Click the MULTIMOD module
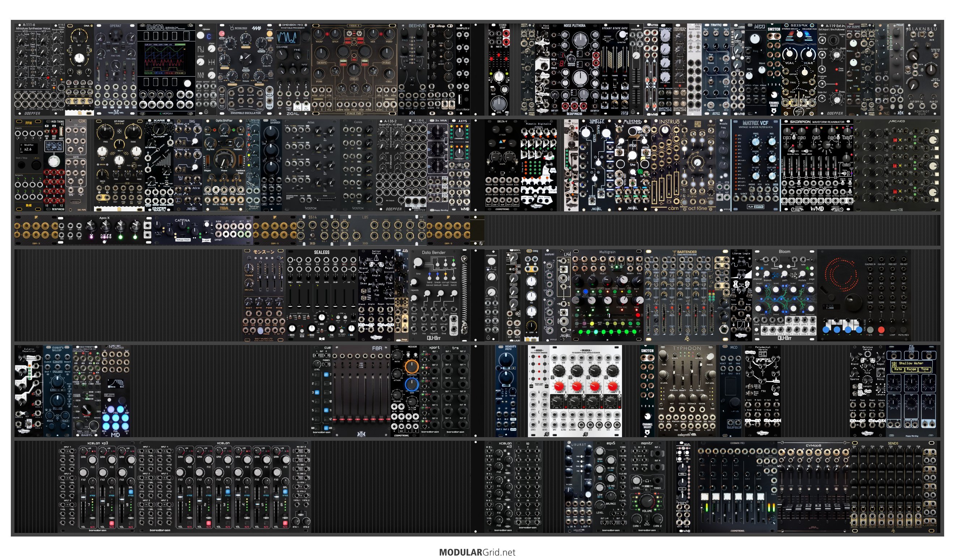The height and width of the screenshot is (560, 955). (x=632, y=165)
